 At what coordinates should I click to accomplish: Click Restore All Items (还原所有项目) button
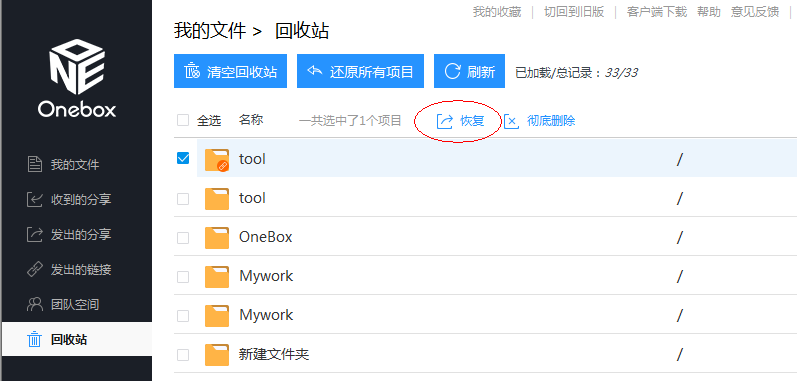(x=360, y=71)
